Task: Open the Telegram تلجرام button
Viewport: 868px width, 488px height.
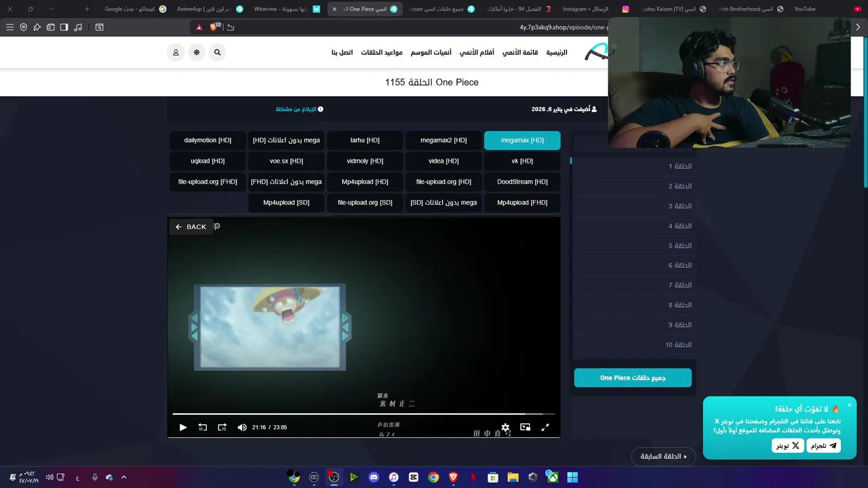Action: click(x=823, y=445)
